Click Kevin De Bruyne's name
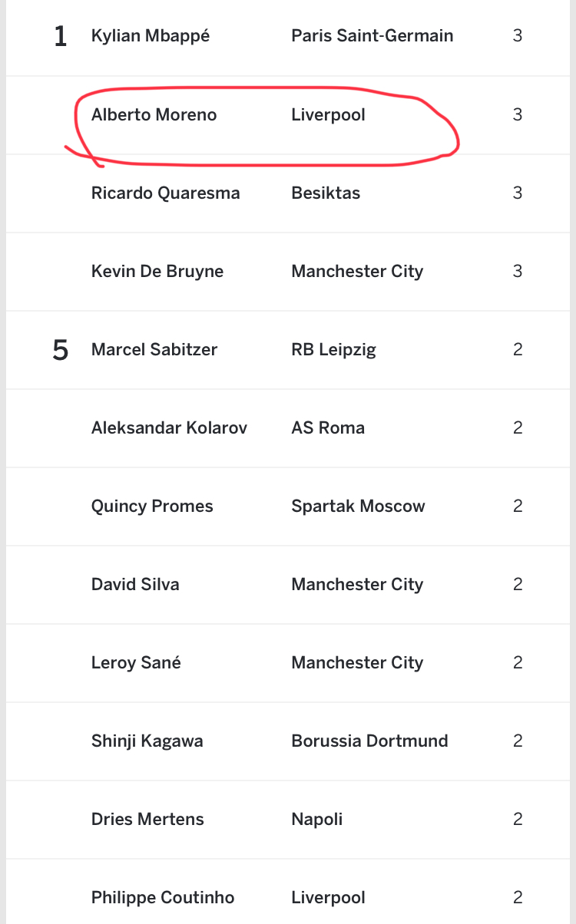Viewport: 576px width, 924px height. pos(157,272)
